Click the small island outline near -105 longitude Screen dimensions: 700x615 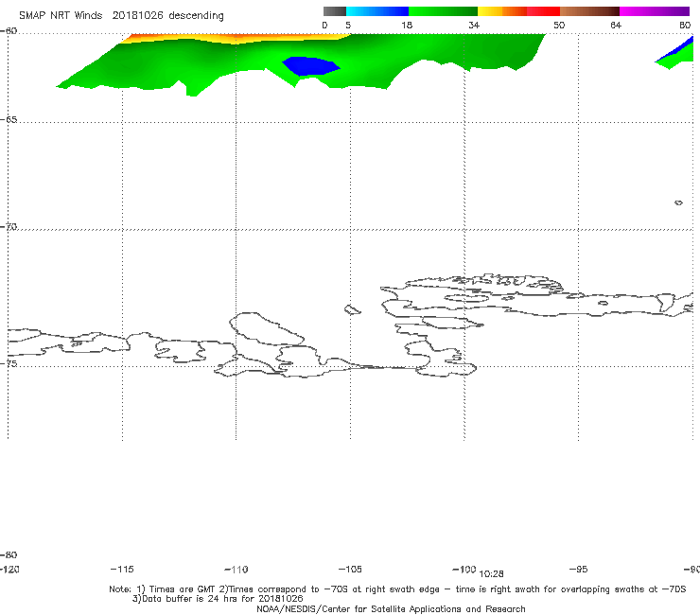pyautogui.click(x=352, y=309)
